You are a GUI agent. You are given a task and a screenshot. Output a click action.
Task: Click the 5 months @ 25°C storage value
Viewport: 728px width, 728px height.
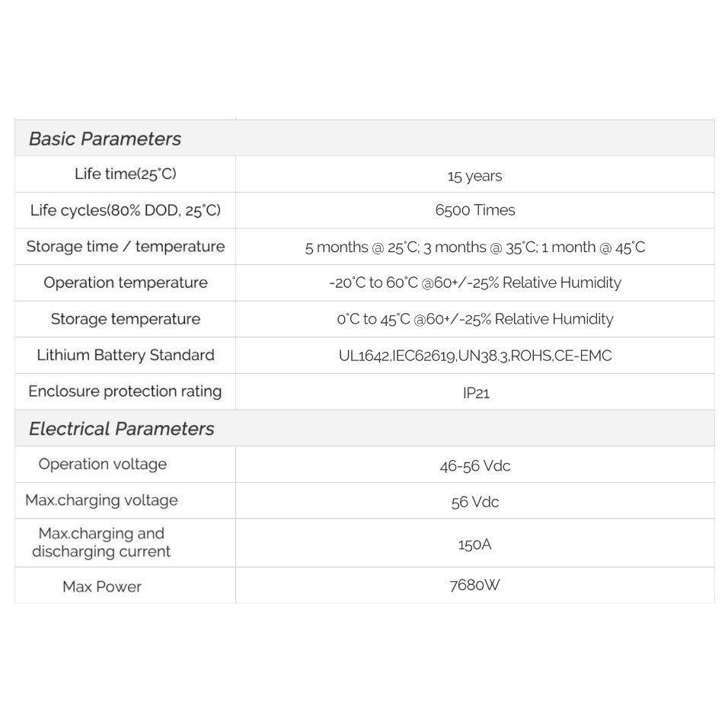474,247
